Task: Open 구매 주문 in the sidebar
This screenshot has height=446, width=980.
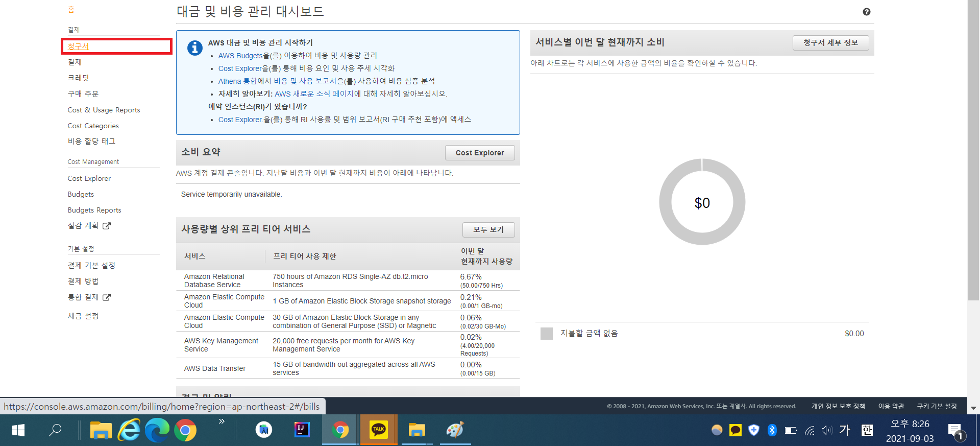Action: (x=83, y=93)
